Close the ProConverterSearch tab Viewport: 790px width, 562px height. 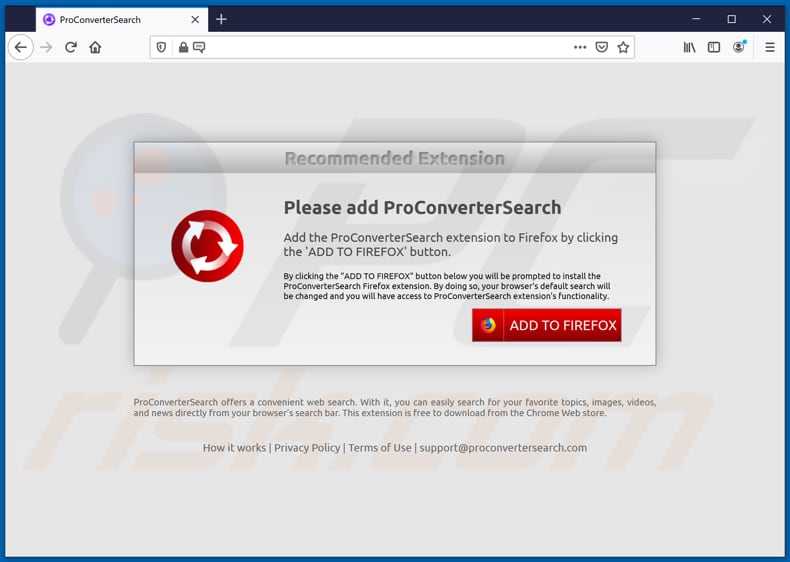click(195, 20)
